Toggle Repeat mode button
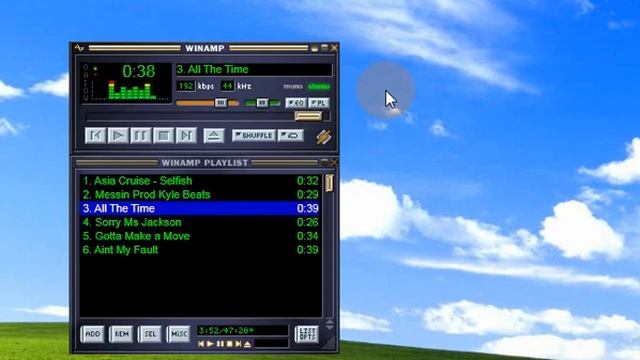 coord(291,135)
